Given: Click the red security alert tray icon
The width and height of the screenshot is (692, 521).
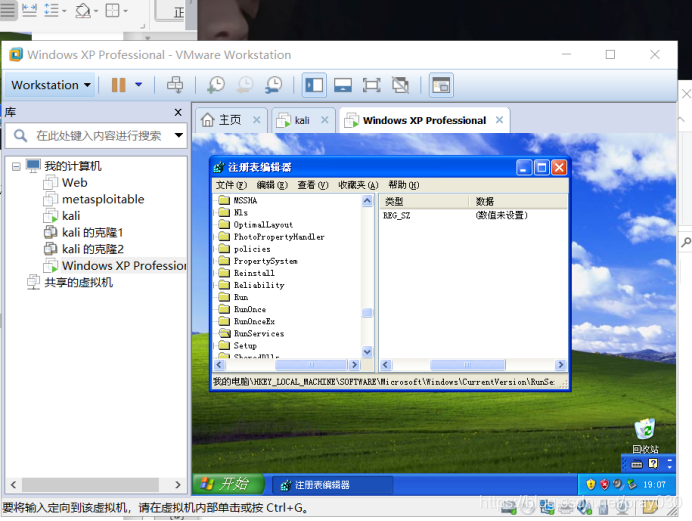Looking at the screenshot, I should pyautogui.click(x=604, y=484).
